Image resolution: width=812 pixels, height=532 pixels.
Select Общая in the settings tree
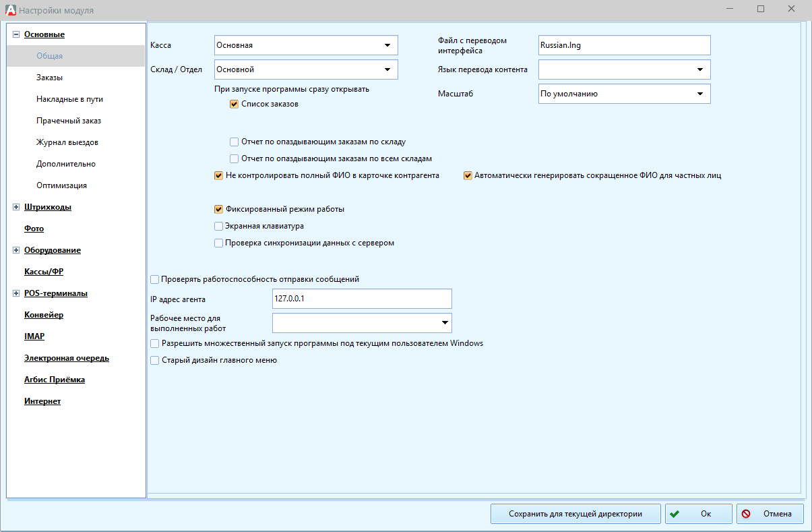(x=50, y=56)
